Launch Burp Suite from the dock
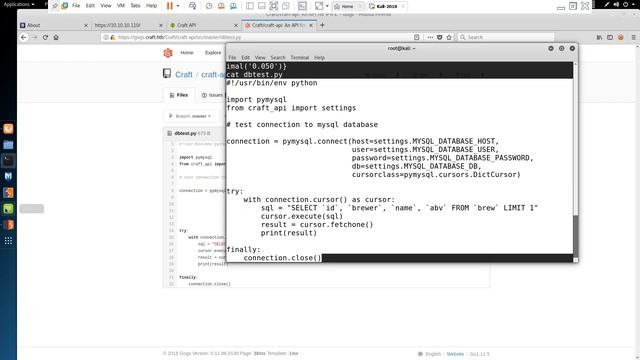 [x=8, y=192]
